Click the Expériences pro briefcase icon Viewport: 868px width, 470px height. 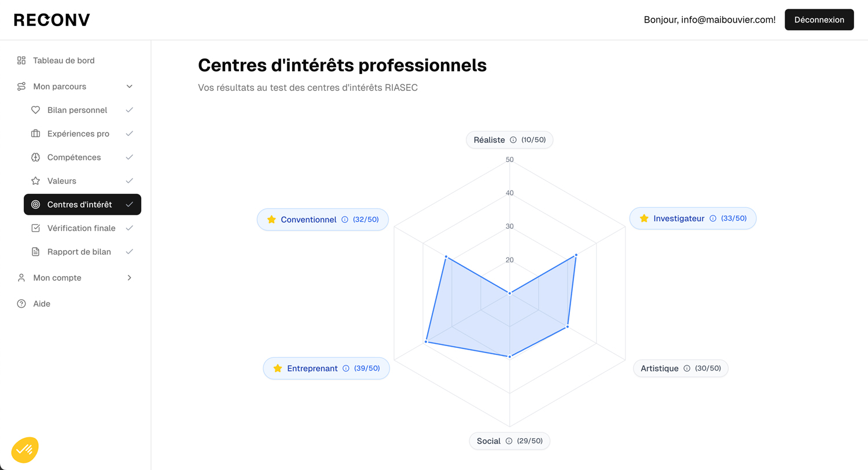[x=35, y=134]
